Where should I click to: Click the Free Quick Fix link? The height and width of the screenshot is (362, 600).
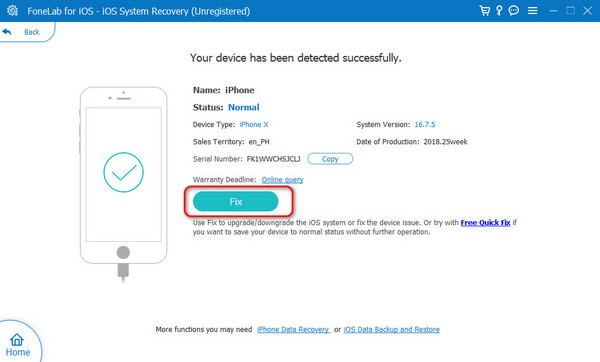coord(485,223)
